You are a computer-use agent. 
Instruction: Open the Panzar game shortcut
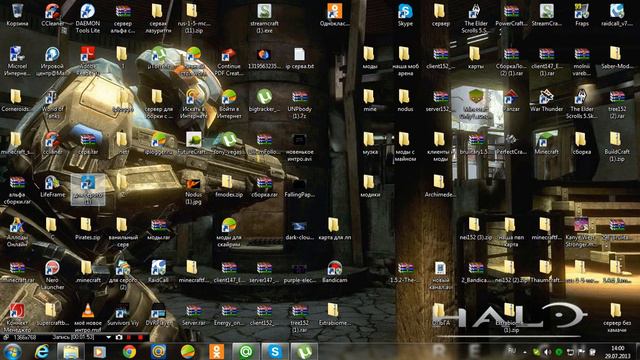511,101
